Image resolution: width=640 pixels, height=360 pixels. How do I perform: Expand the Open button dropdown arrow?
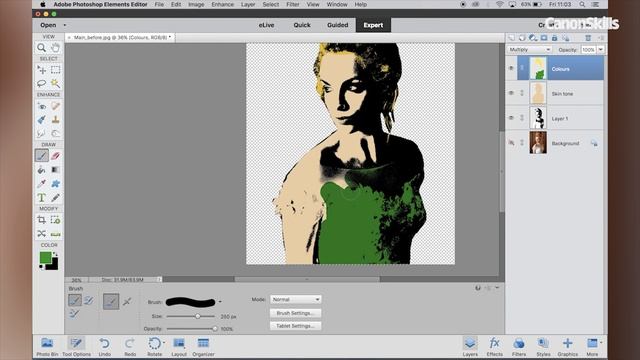pyautogui.click(x=64, y=25)
